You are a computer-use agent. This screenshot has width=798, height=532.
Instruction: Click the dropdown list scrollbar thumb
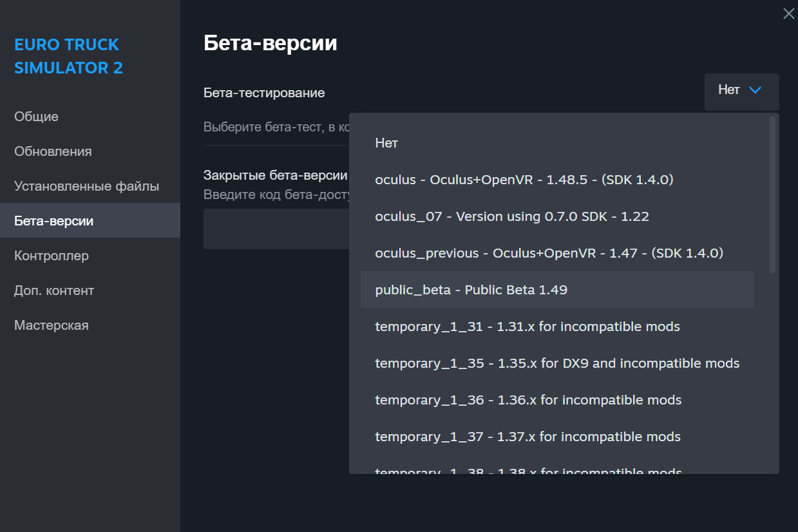click(773, 193)
